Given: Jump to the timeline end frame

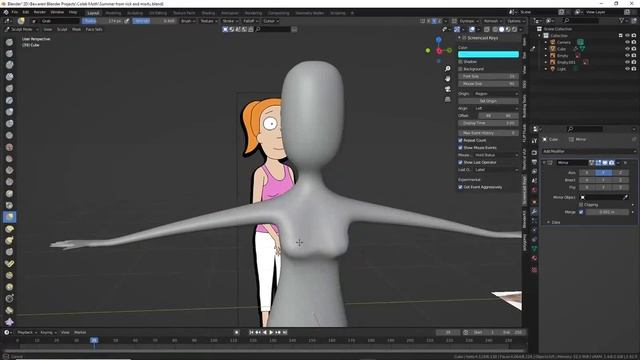Looking at the screenshot, I should point(285,332).
